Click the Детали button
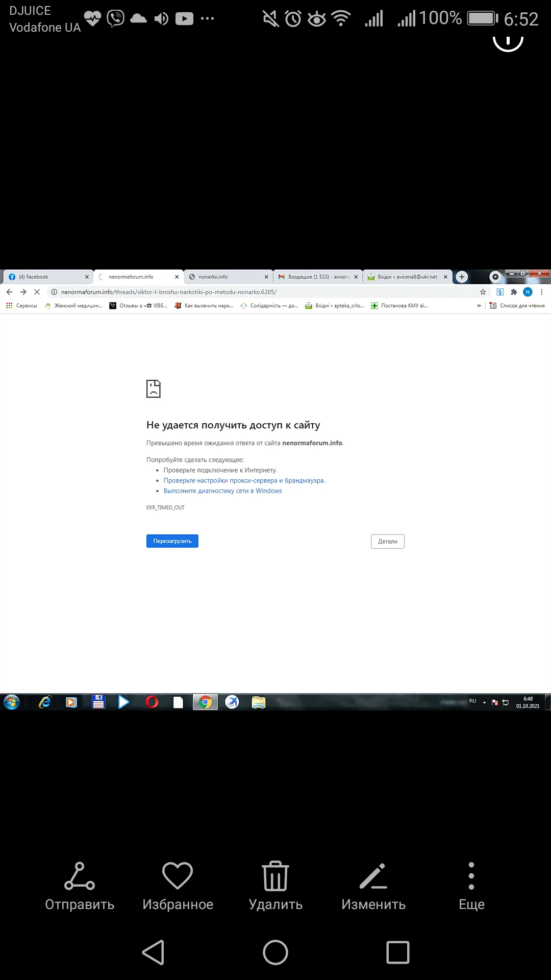Screen dimensions: 551x980 coord(388,542)
